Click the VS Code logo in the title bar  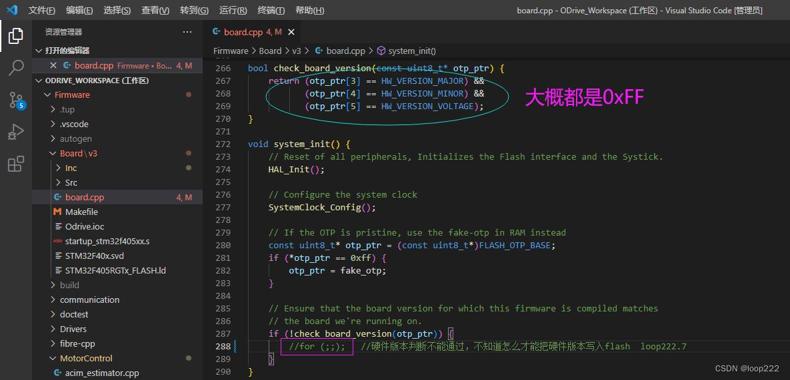(12, 10)
